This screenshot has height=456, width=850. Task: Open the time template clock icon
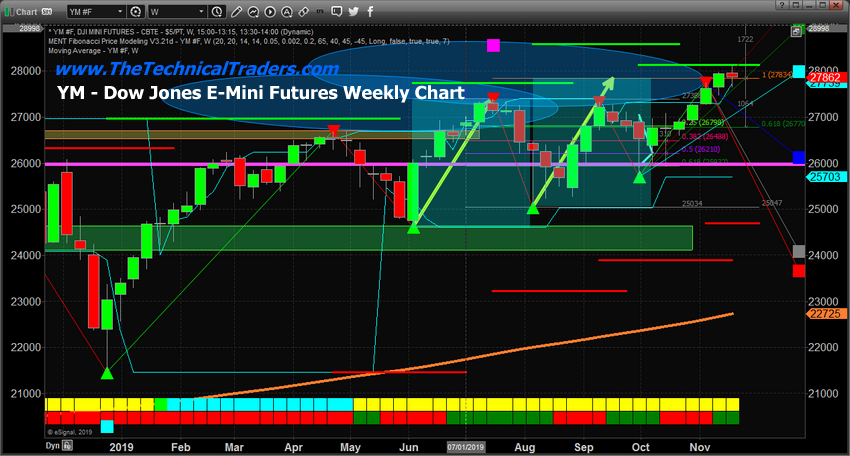point(217,11)
